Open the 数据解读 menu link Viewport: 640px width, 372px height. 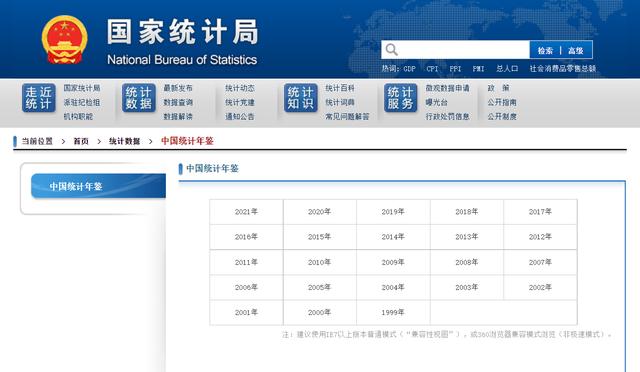[x=178, y=116]
